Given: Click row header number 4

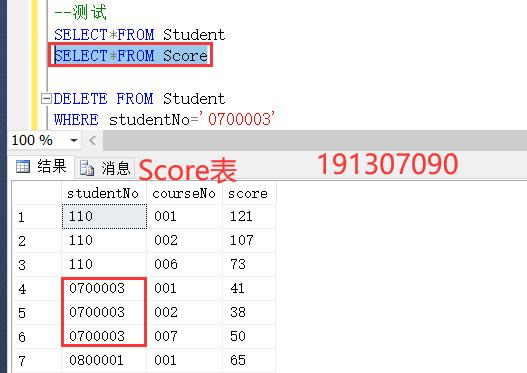Looking at the screenshot, I should [x=37, y=289].
